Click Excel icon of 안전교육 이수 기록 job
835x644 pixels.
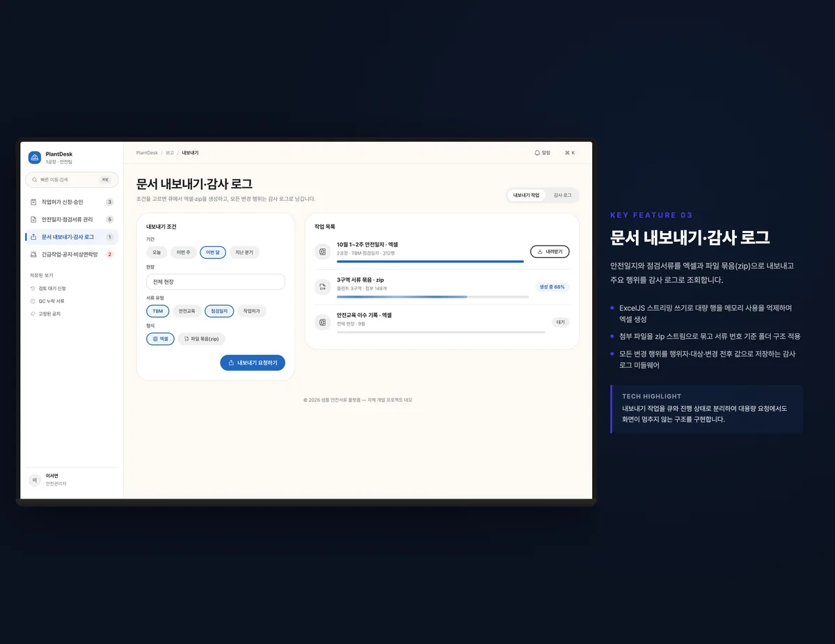click(321, 322)
